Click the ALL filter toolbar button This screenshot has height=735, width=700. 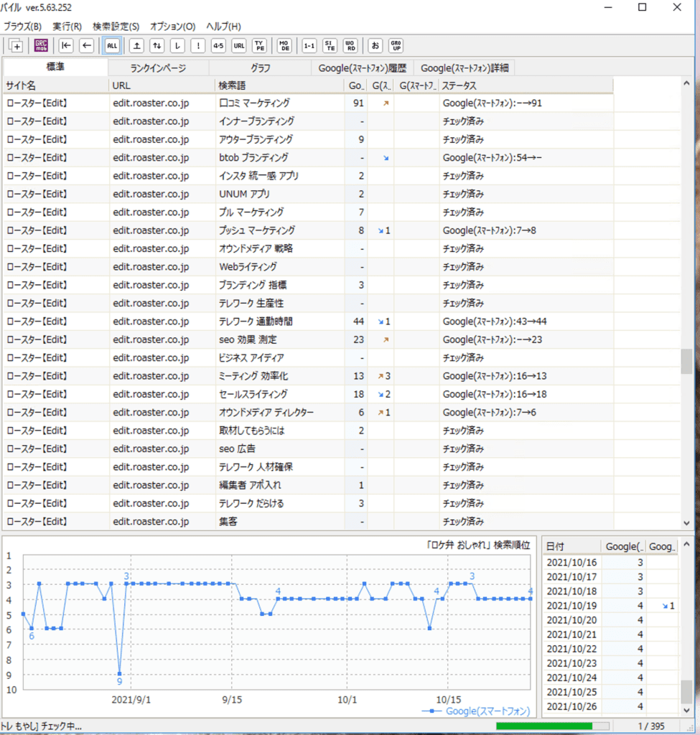(111, 45)
